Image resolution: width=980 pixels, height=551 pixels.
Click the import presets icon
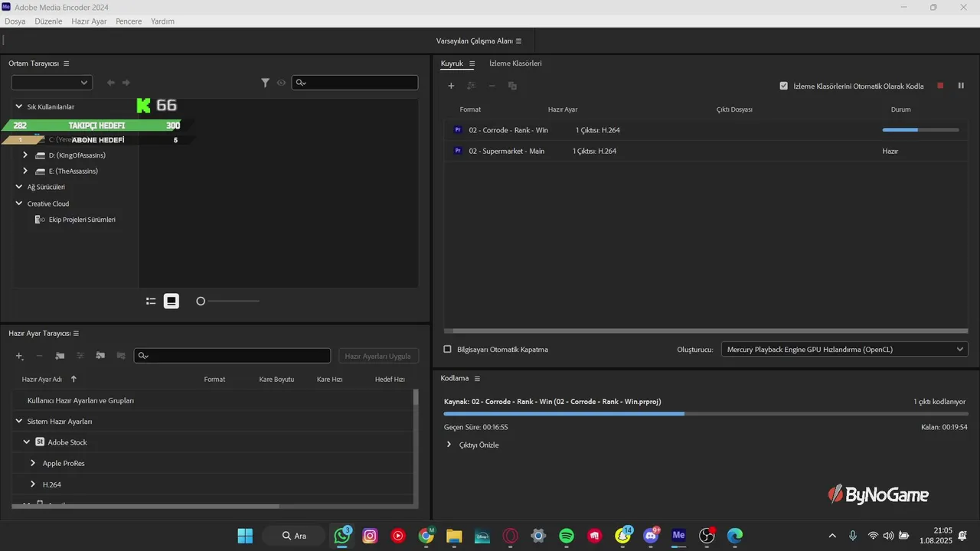[x=100, y=356]
